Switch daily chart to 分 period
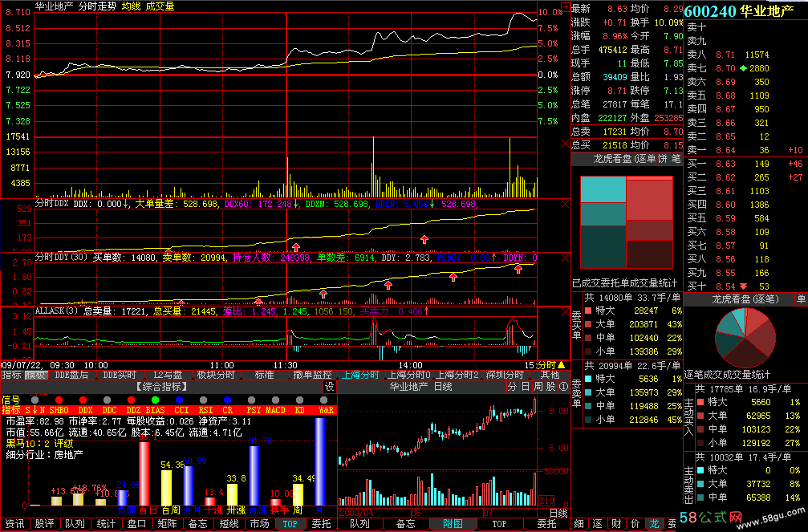808x532 pixels. (512, 387)
